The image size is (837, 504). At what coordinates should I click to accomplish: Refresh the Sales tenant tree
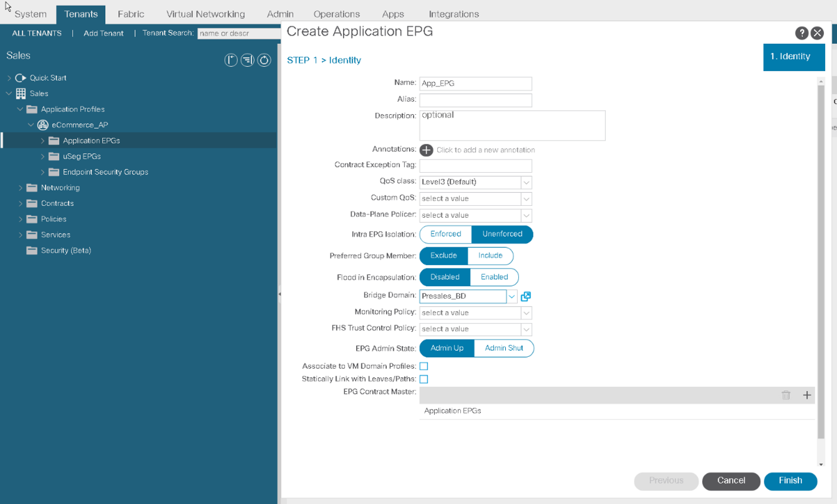[x=264, y=60]
